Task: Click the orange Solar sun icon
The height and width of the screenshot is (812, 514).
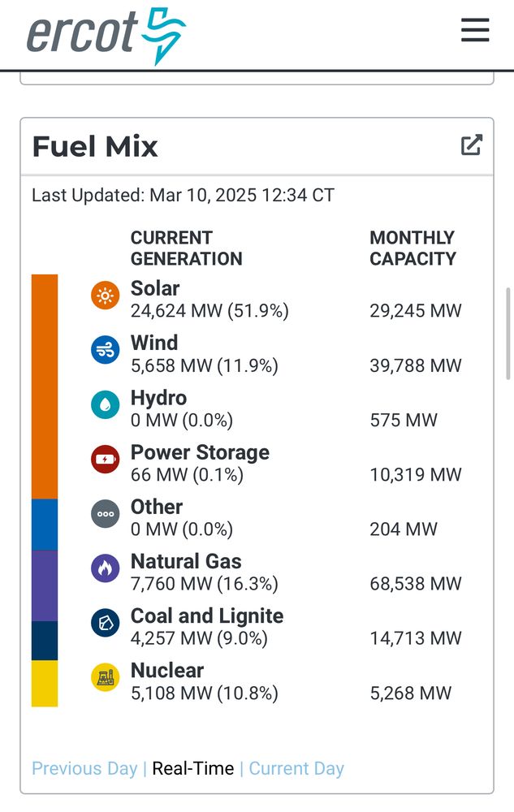Action: coord(106,296)
